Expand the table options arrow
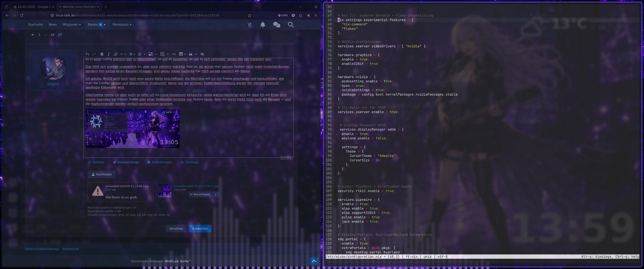The image size is (644, 269). [x=185, y=54]
